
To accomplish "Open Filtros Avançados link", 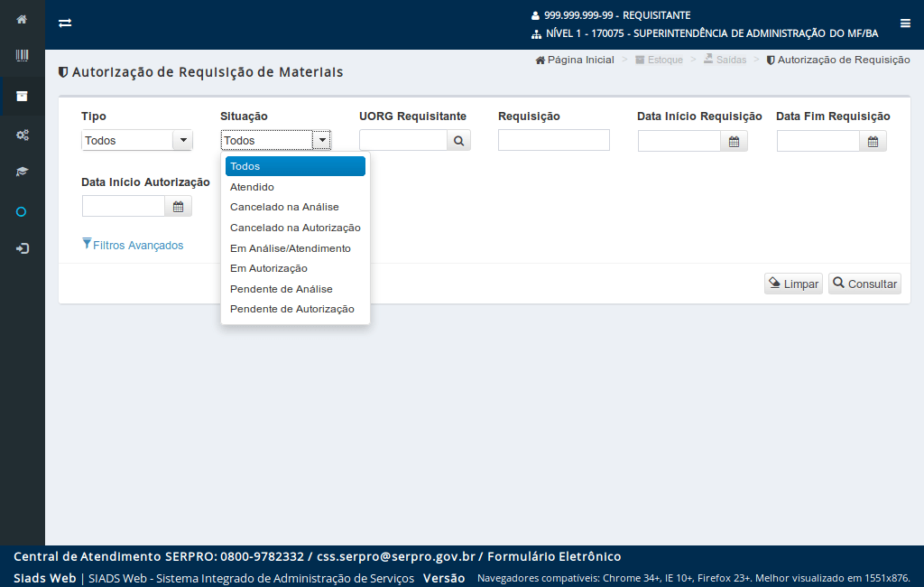I will pos(134,245).
